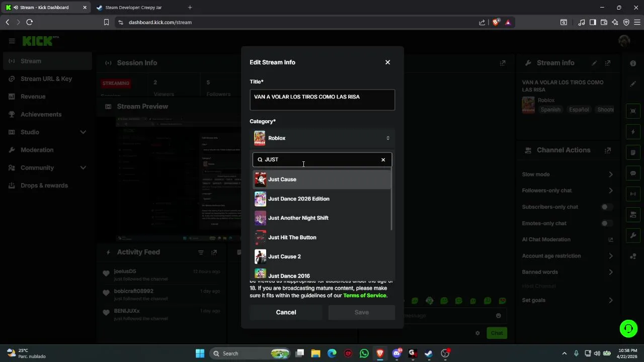This screenshot has height=362, width=644.
Task: Click wrench icon in right toolbar
Action: pyautogui.click(x=633, y=236)
